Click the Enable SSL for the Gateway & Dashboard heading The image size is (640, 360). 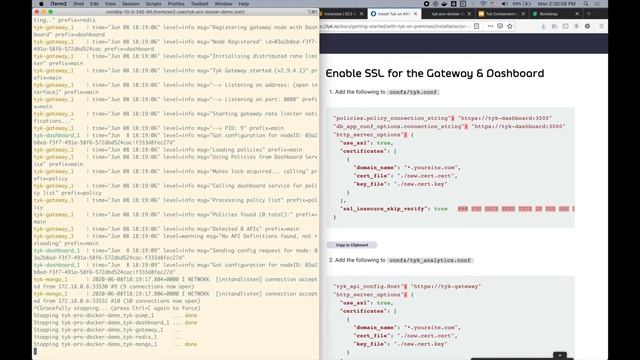(x=435, y=73)
